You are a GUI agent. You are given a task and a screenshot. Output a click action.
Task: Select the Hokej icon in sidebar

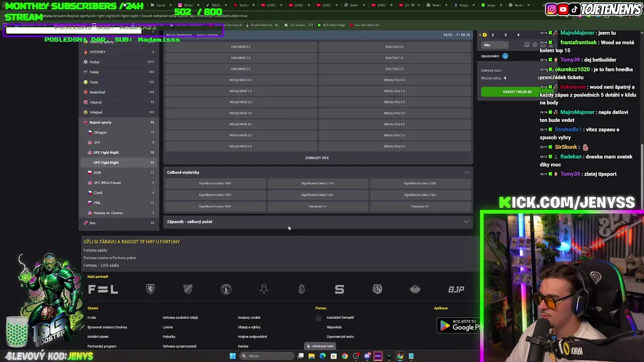[86, 72]
